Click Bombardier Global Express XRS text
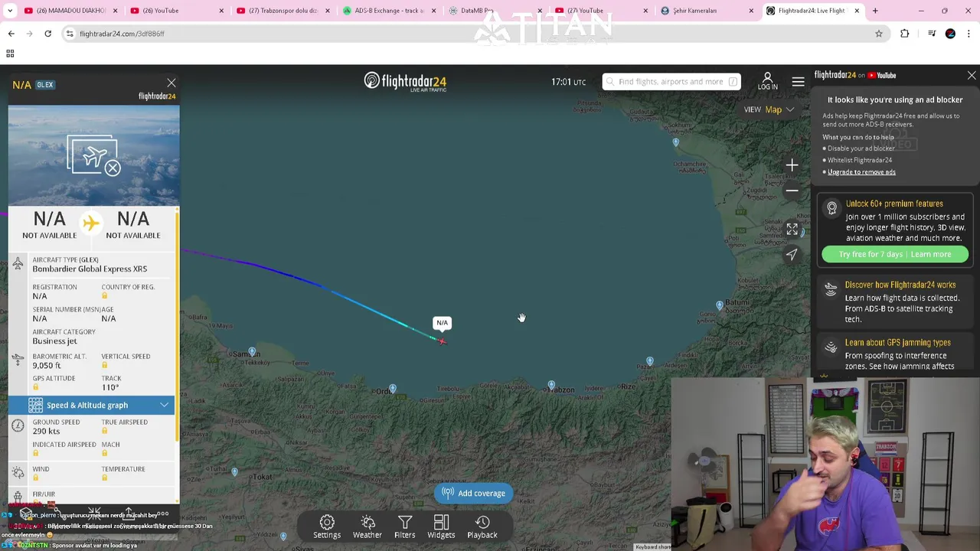 pyautogui.click(x=90, y=269)
